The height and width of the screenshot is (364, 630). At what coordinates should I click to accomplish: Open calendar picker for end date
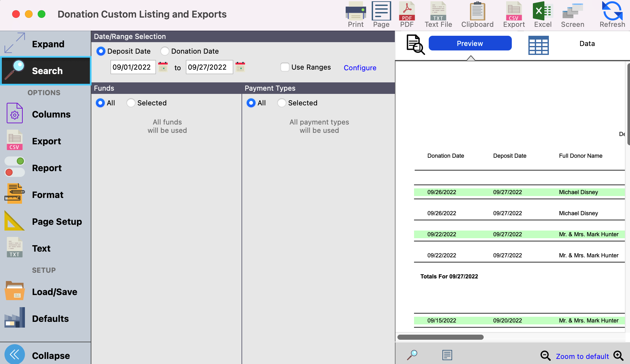click(240, 67)
